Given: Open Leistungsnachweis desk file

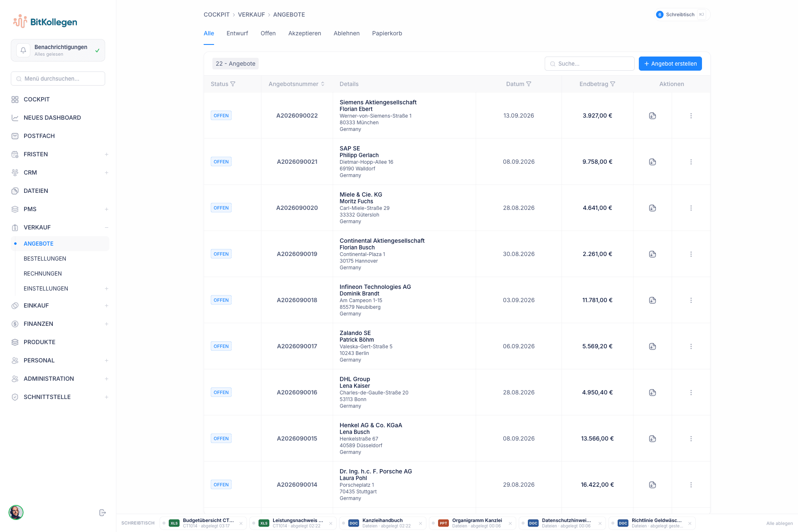Looking at the screenshot, I should tap(292, 523).
